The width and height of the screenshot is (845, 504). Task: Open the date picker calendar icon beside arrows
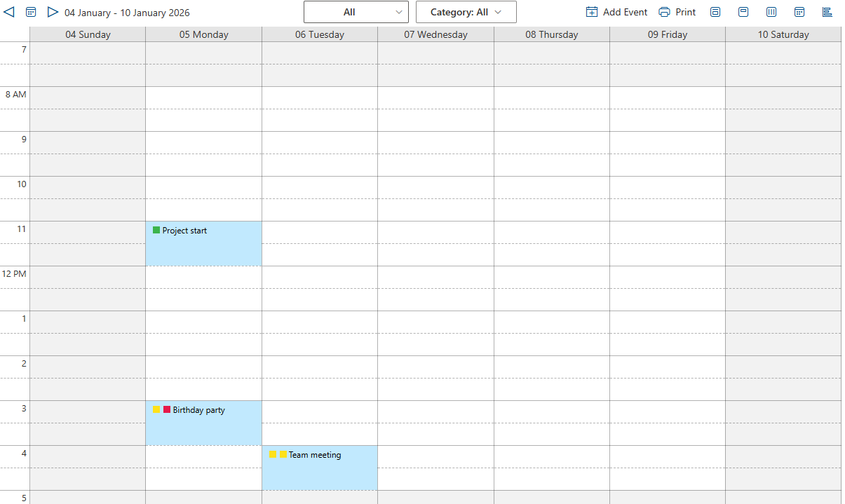pos(31,12)
